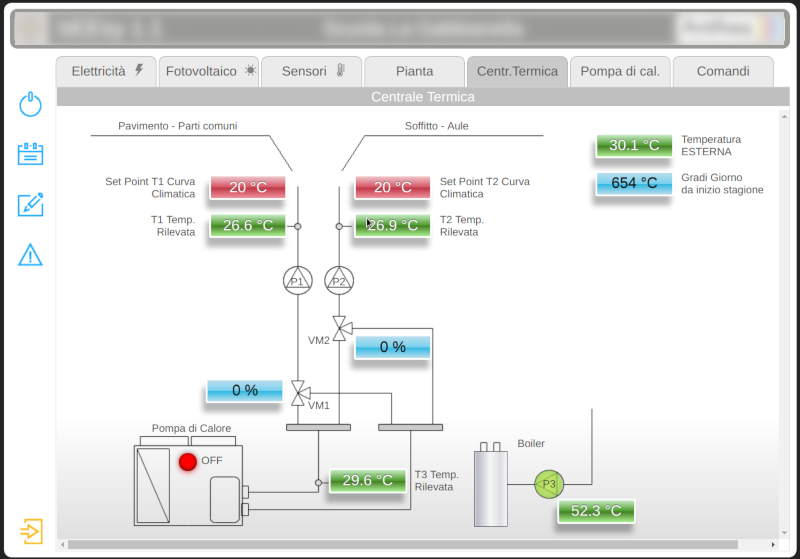Select pump P2 symbol

pyautogui.click(x=339, y=281)
